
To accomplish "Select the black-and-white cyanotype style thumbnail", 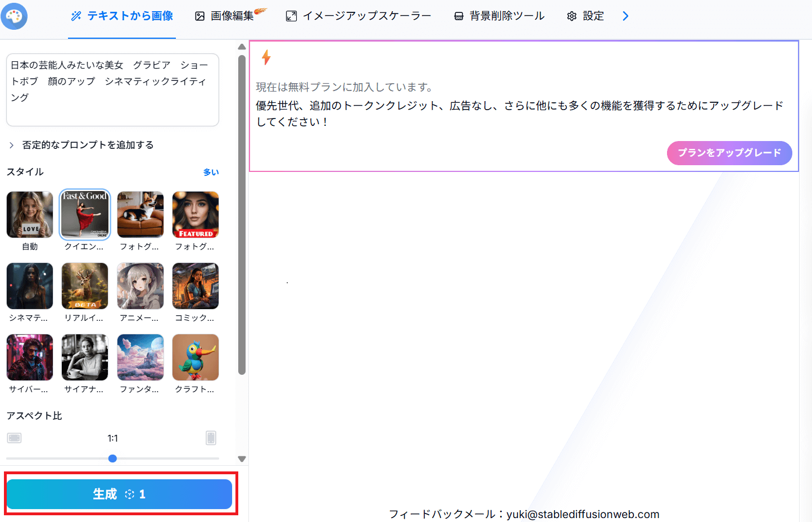I will pyautogui.click(x=85, y=357).
